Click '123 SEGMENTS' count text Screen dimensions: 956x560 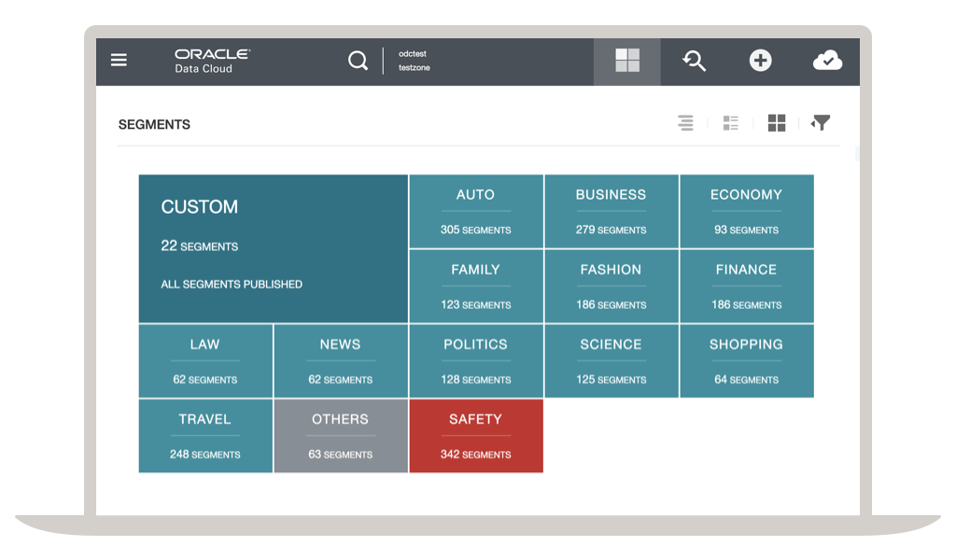click(475, 304)
